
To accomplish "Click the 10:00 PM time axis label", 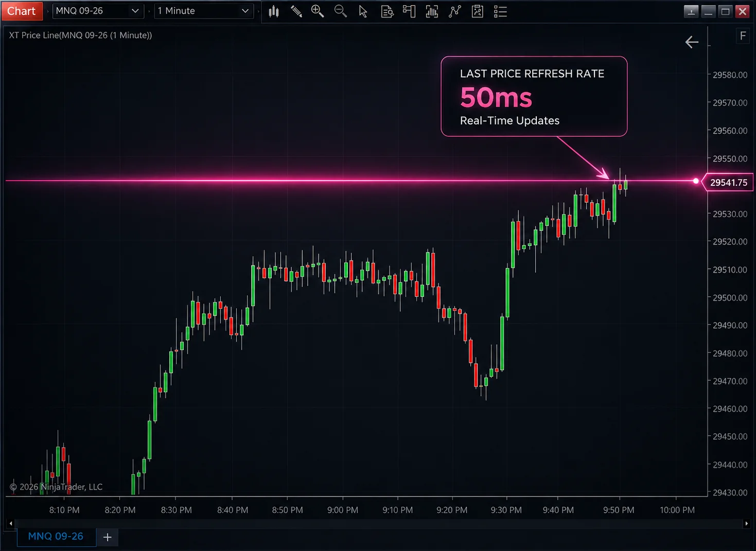I will (x=677, y=510).
